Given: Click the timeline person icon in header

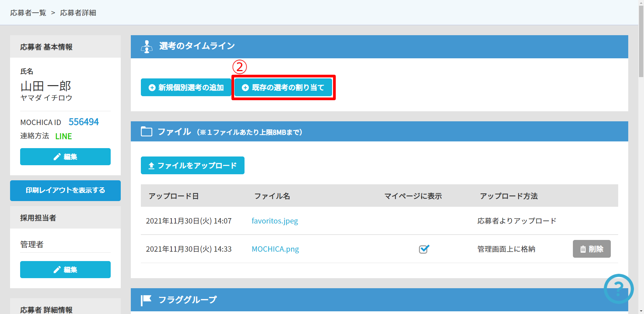Looking at the screenshot, I should pyautogui.click(x=147, y=47).
